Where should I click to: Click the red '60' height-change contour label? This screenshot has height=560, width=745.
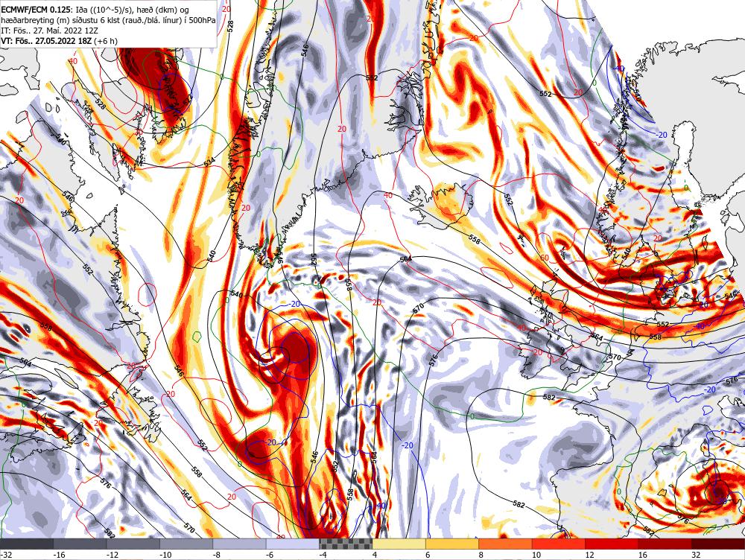pyautogui.click(x=545, y=258)
